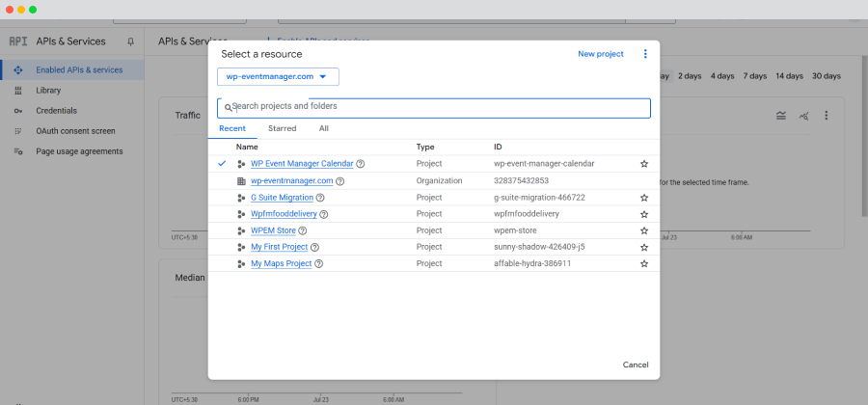Click the OAuth consent screen icon
The width and height of the screenshot is (868, 405).
click(x=18, y=131)
